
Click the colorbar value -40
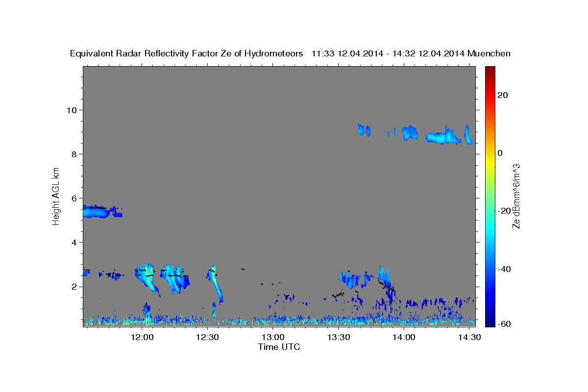click(504, 269)
